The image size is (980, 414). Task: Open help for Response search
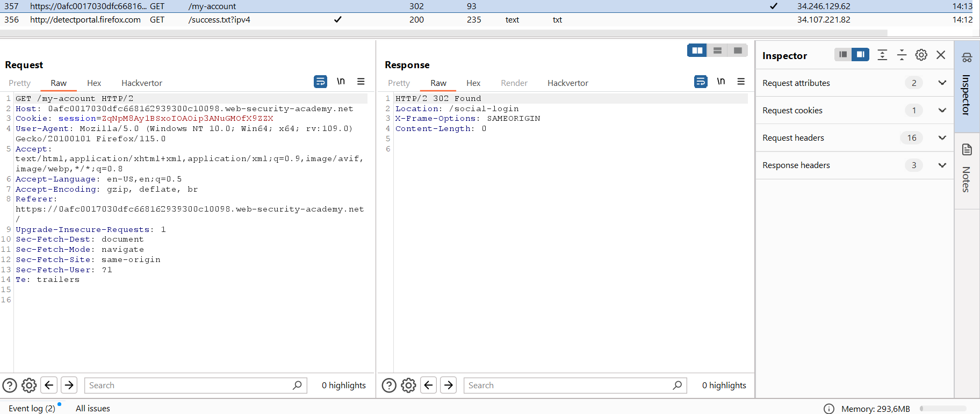pyautogui.click(x=389, y=385)
